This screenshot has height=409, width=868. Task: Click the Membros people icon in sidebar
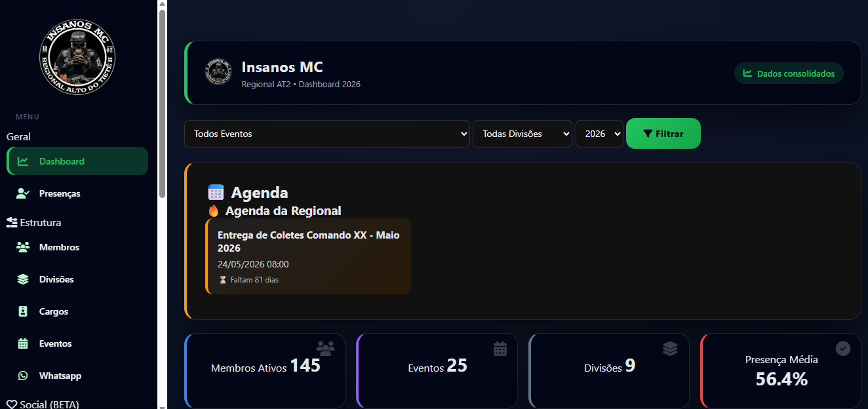[x=23, y=247]
